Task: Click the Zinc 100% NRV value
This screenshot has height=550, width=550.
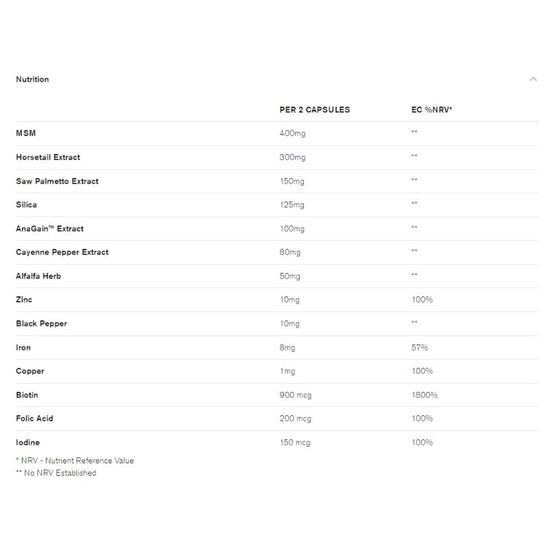Action: pyautogui.click(x=422, y=300)
